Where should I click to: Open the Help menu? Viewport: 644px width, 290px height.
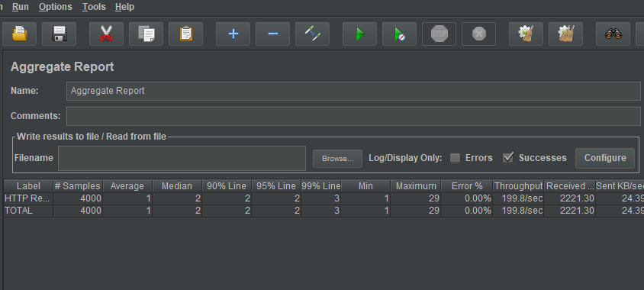point(124,7)
